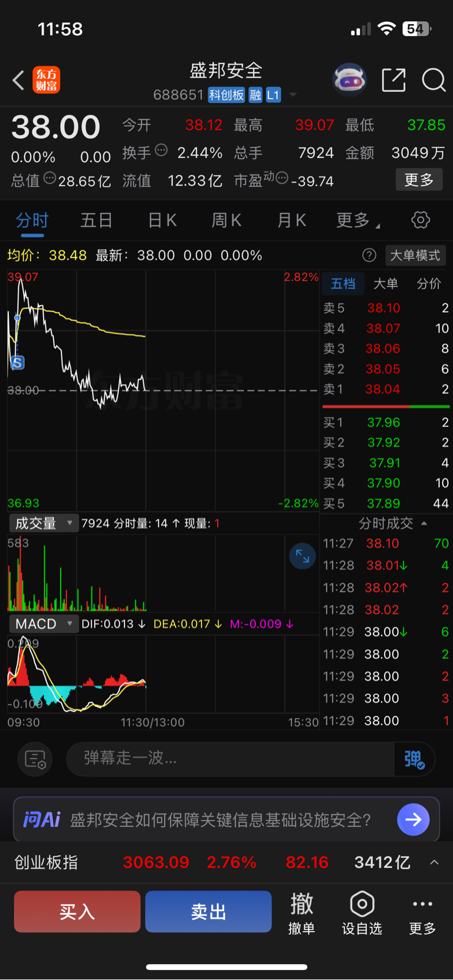The image size is (453, 980).
Task: Switch to 五日 tab
Action: pyautogui.click(x=96, y=220)
